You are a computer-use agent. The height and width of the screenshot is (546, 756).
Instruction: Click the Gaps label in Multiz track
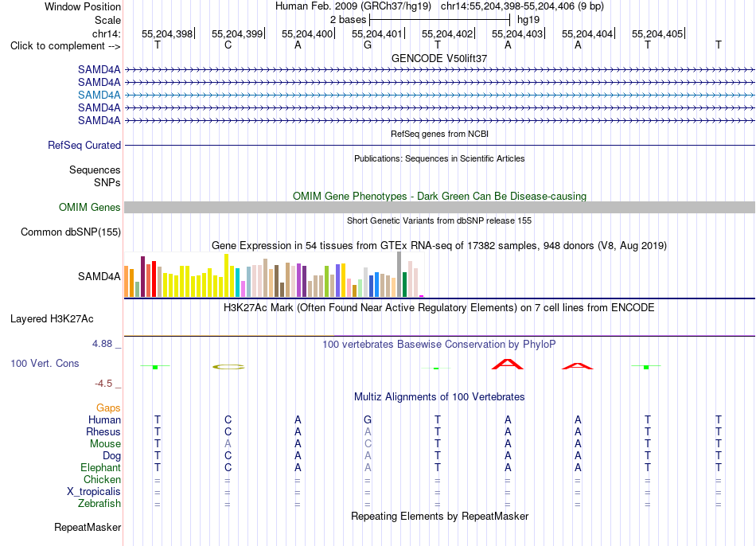108,408
